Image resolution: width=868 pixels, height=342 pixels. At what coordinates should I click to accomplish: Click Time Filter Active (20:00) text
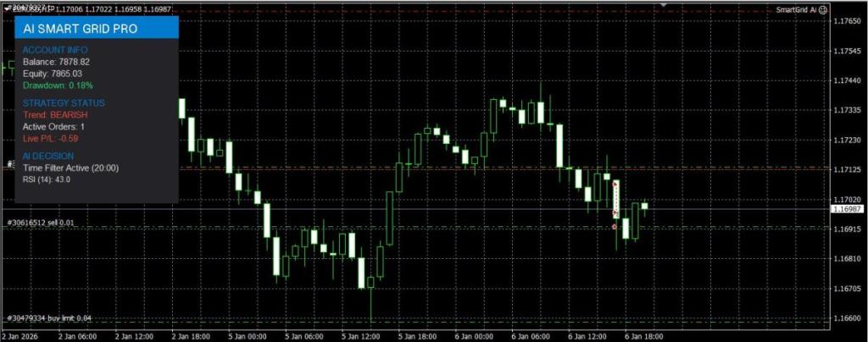click(x=70, y=168)
